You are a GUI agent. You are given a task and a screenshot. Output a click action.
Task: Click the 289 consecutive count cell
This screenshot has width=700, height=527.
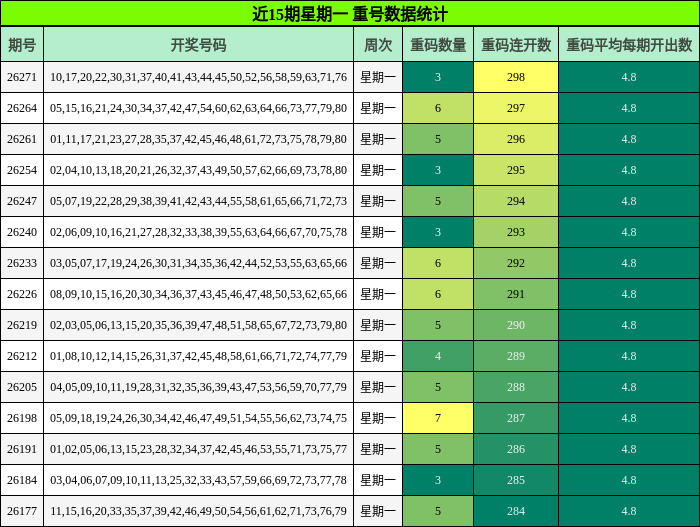(x=516, y=356)
